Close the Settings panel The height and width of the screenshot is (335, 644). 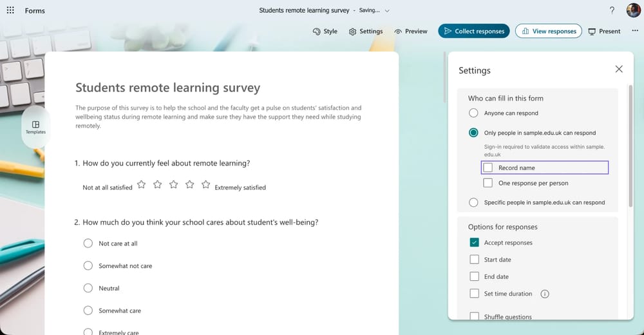click(x=619, y=69)
